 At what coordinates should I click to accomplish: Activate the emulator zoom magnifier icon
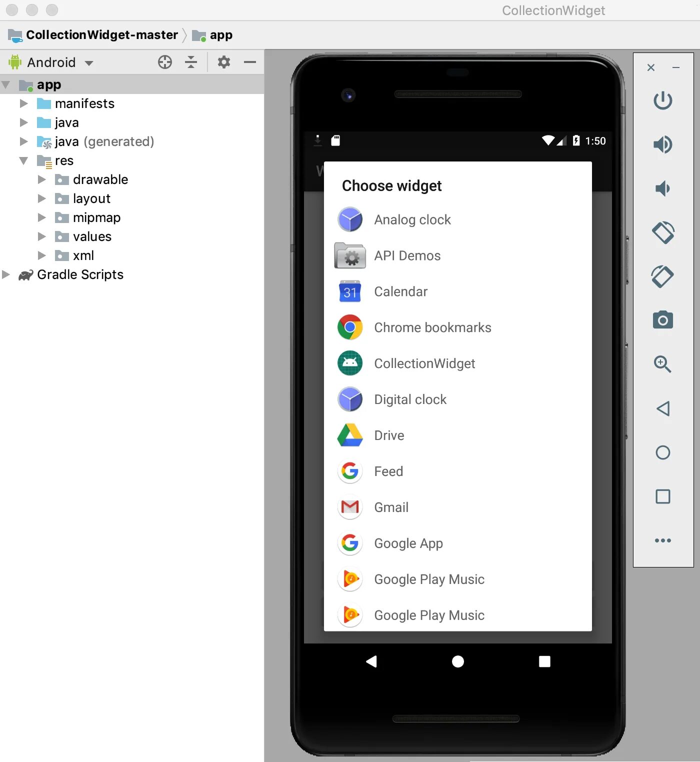click(663, 364)
